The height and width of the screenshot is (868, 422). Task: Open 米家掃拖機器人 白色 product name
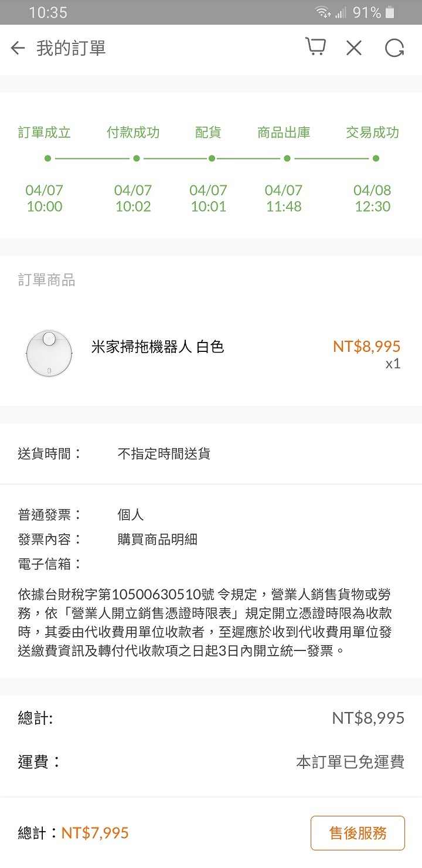coord(157,347)
